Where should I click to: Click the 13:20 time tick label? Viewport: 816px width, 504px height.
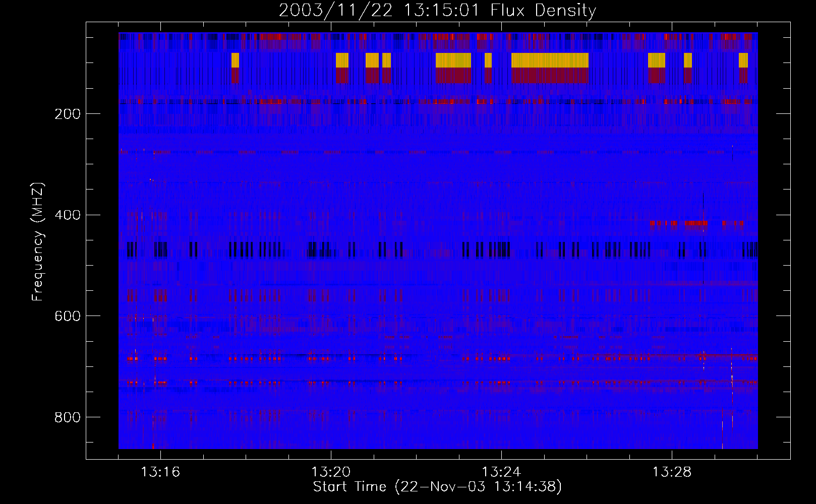[331, 472]
